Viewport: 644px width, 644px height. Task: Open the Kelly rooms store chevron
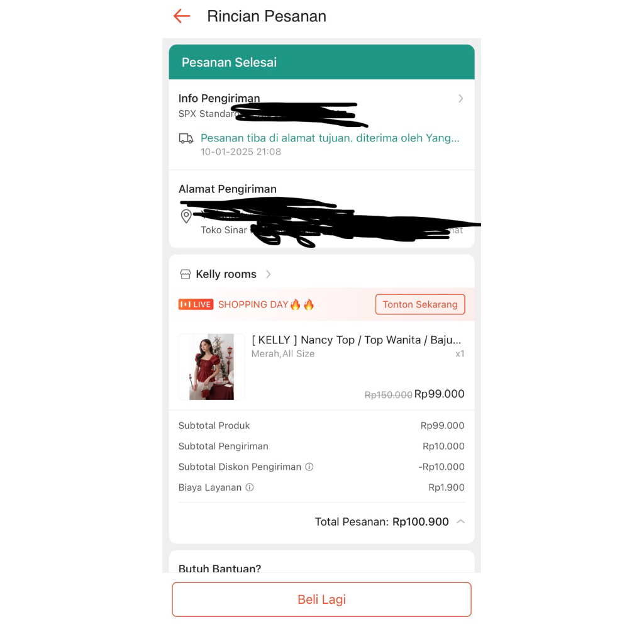[268, 274]
